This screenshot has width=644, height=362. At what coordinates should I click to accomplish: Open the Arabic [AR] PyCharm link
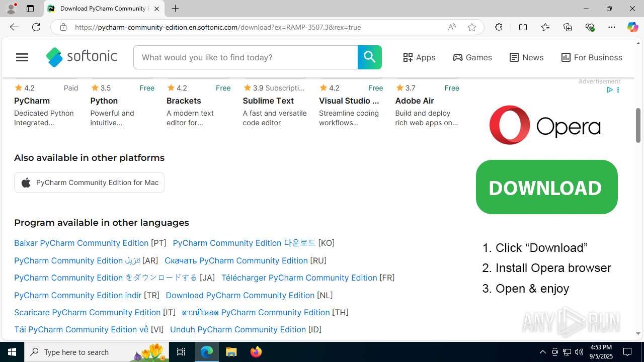[x=77, y=260]
